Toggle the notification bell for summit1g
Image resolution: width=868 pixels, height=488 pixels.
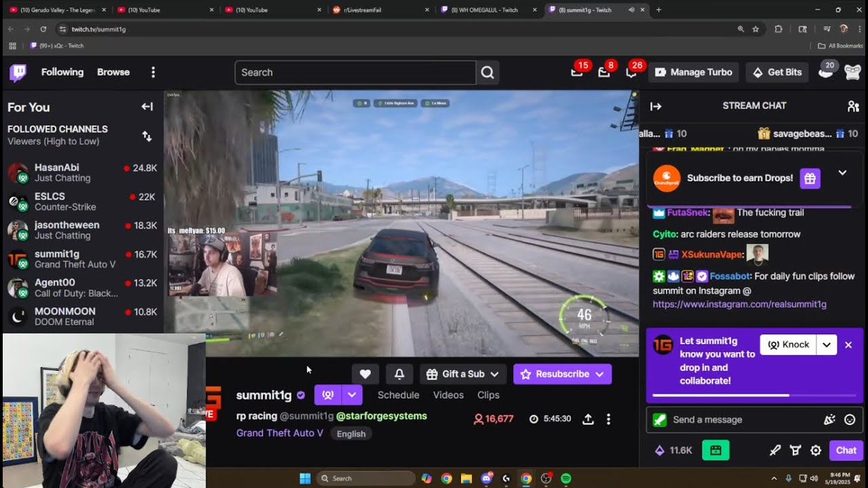point(399,374)
